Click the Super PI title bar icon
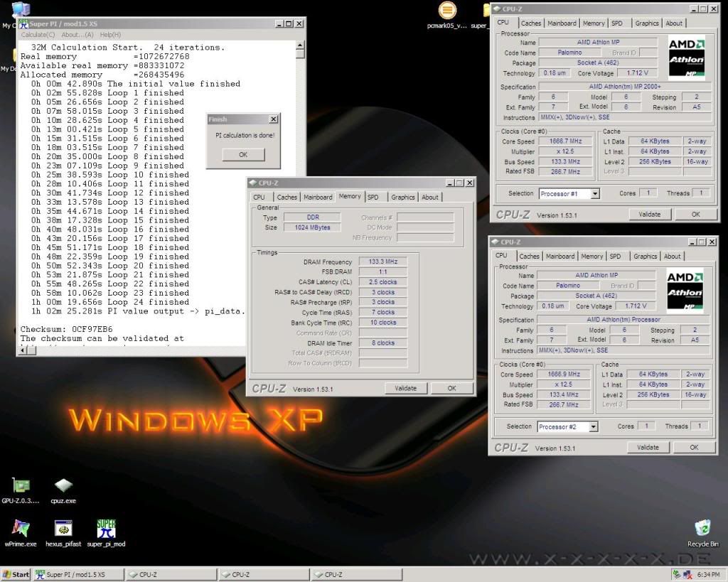The image size is (728, 582). click(24, 23)
